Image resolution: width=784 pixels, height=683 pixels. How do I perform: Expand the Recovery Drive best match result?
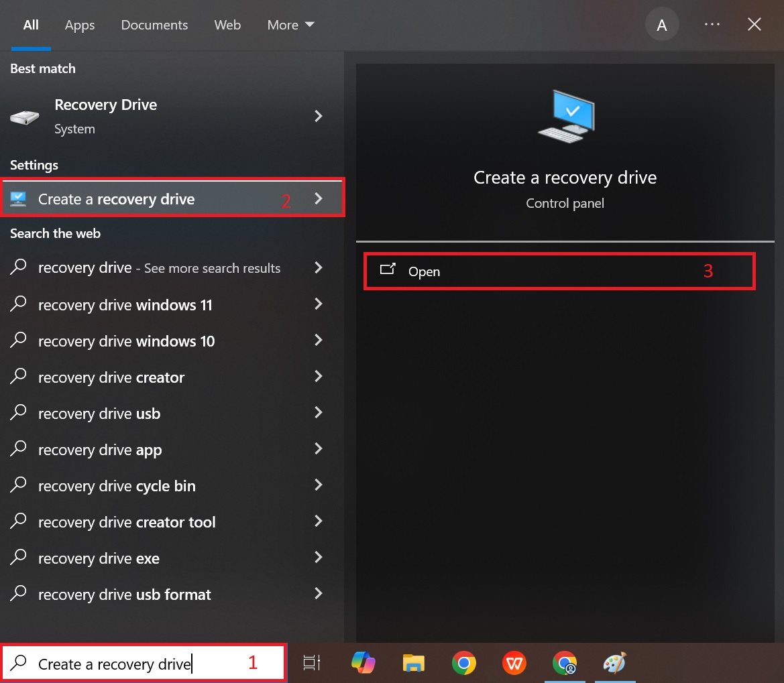point(318,115)
